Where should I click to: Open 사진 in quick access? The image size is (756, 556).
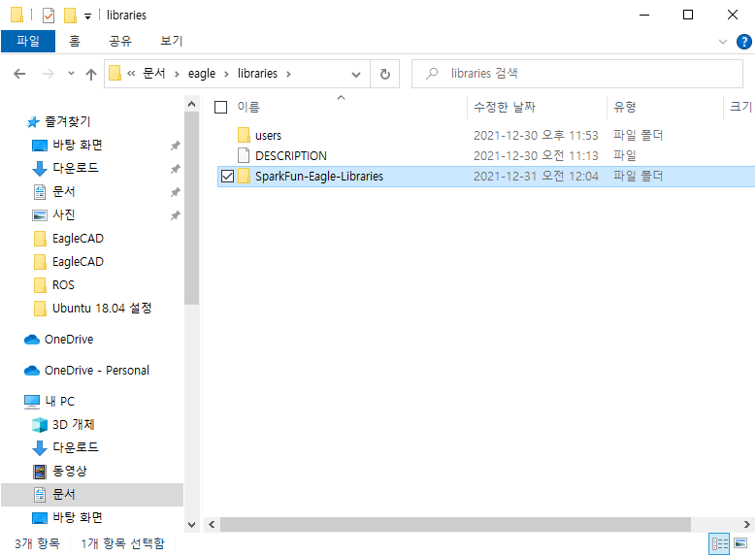[x=64, y=214]
